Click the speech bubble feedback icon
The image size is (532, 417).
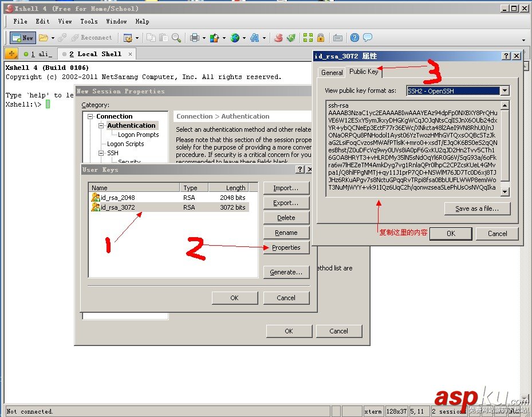tap(368, 38)
